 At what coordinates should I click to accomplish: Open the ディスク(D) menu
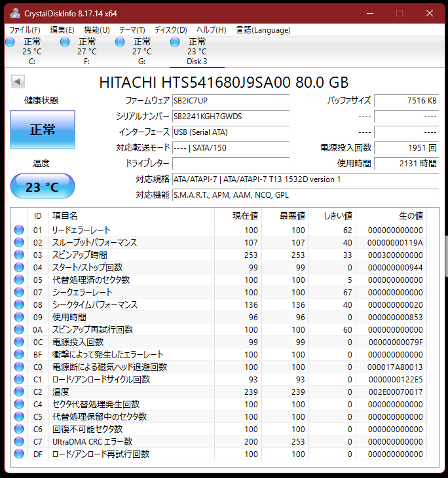pyautogui.click(x=170, y=30)
